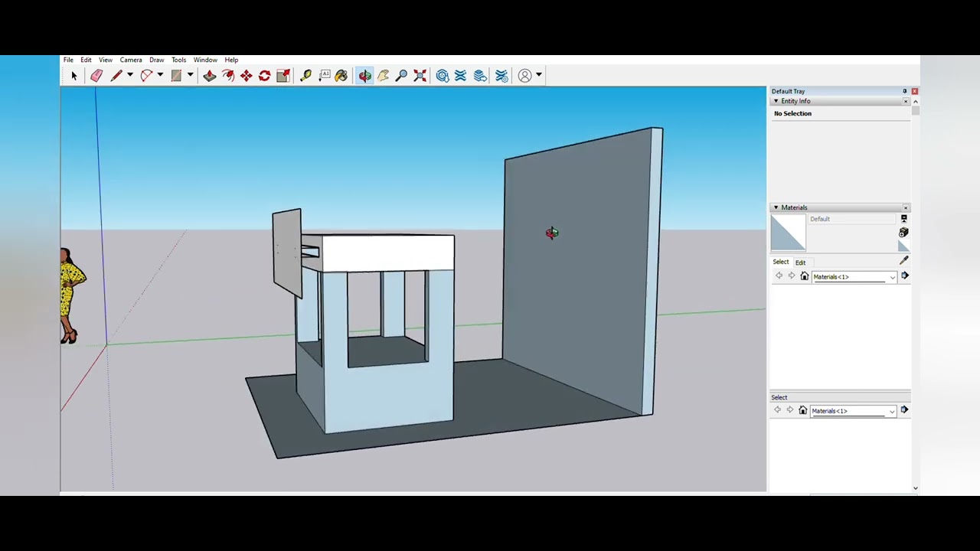
Task: Choose the Line pencil tool
Action: (x=116, y=76)
